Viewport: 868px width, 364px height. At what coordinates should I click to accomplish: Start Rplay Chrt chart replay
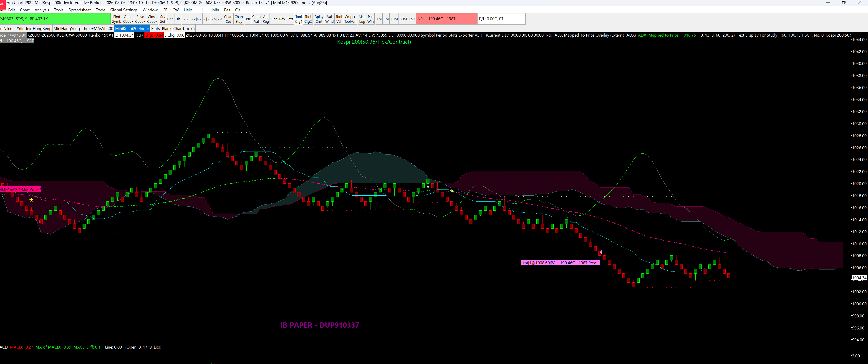tap(319, 19)
